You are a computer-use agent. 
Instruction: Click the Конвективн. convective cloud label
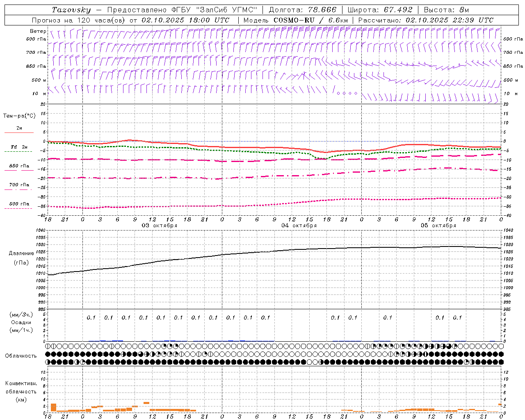21,383
